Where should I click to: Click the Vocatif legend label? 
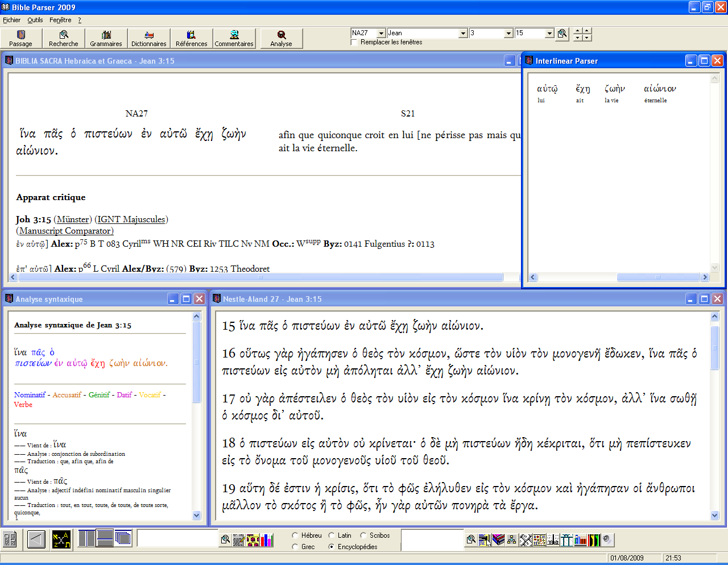click(150, 395)
